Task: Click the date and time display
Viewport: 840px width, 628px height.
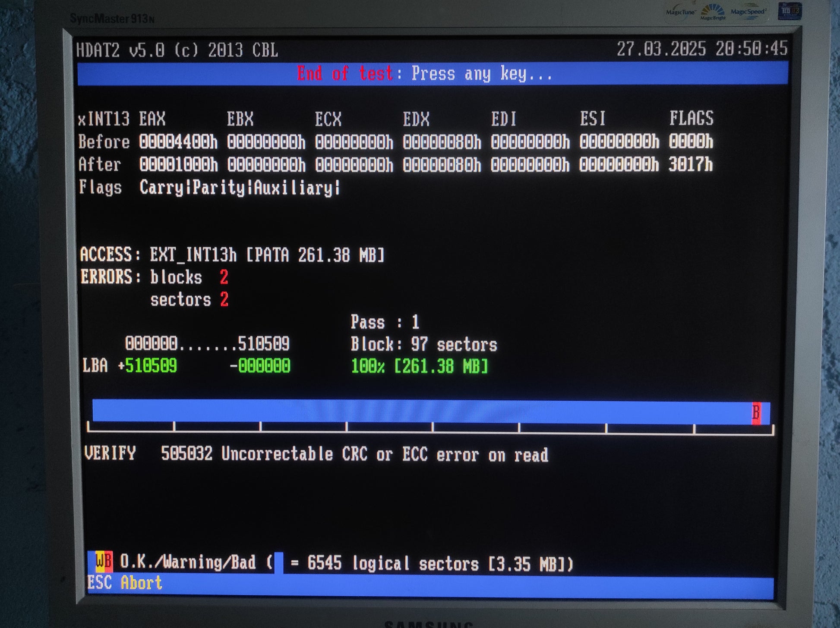Action: [x=702, y=49]
